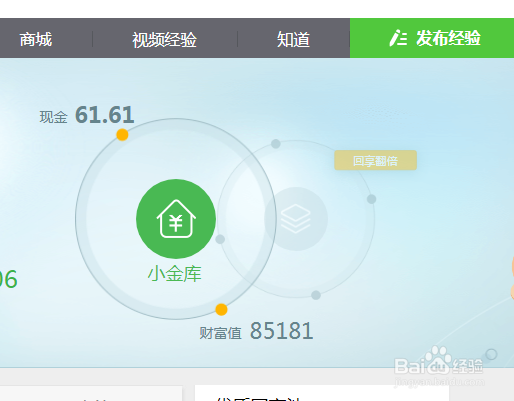Click the 财富值 85181 value
The image size is (514, 401).
(x=282, y=331)
